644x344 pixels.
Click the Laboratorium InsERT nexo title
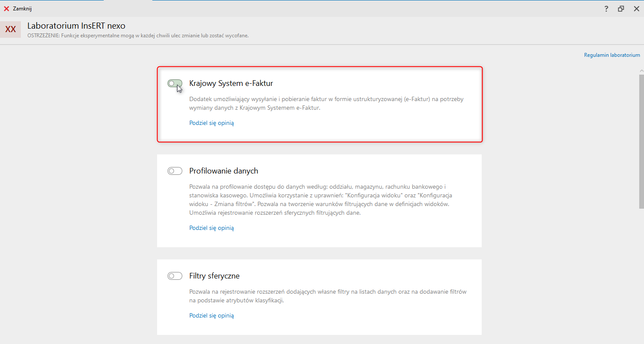click(x=76, y=26)
